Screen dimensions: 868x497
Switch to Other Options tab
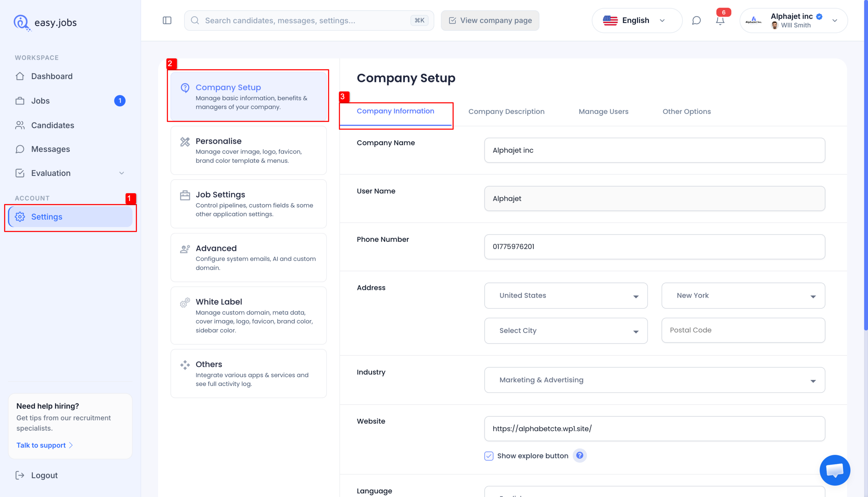click(686, 112)
